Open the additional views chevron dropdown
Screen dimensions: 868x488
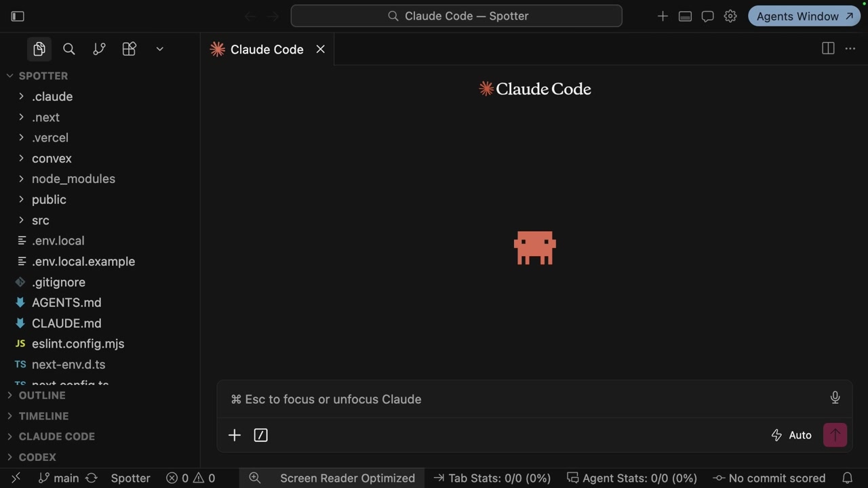pyautogui.click(x=159, y=49)
